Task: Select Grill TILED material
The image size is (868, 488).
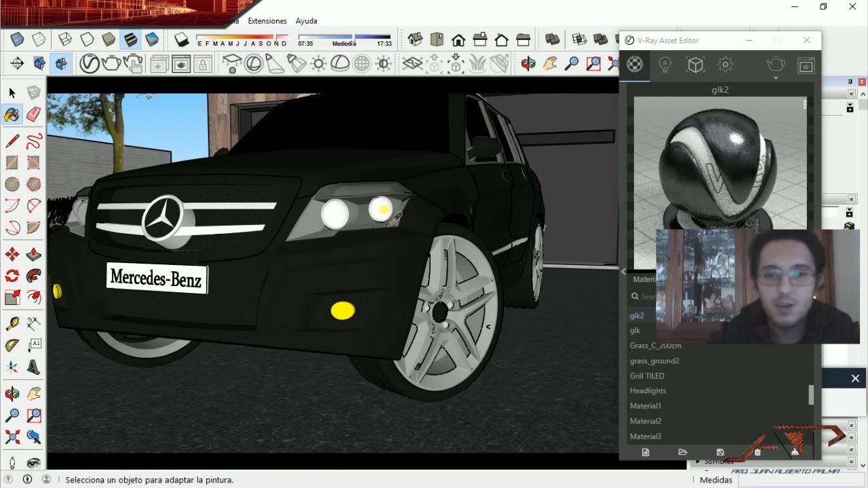Action: coord(647,375)
